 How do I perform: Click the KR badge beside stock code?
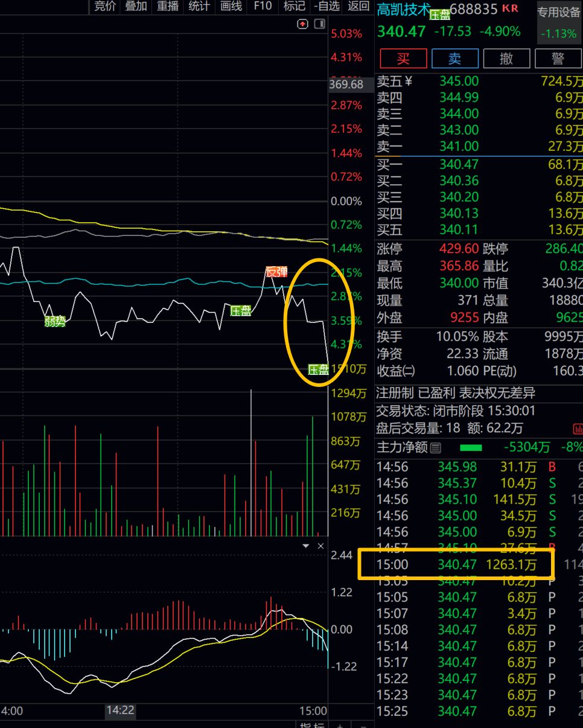[510, 8]
